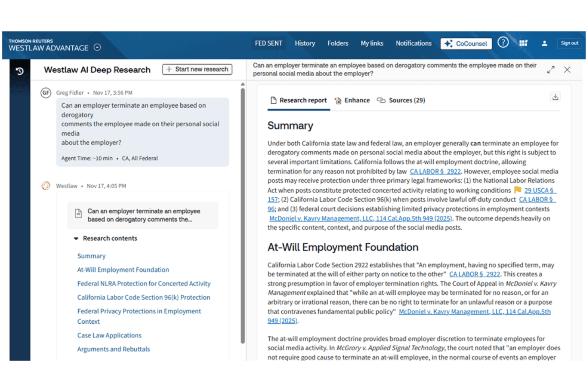This screenshot has height=392, width=588.
Task: Open CA LABOR § 2922 citation under At-Will Employment Foundation
Action: pos(475,274)
